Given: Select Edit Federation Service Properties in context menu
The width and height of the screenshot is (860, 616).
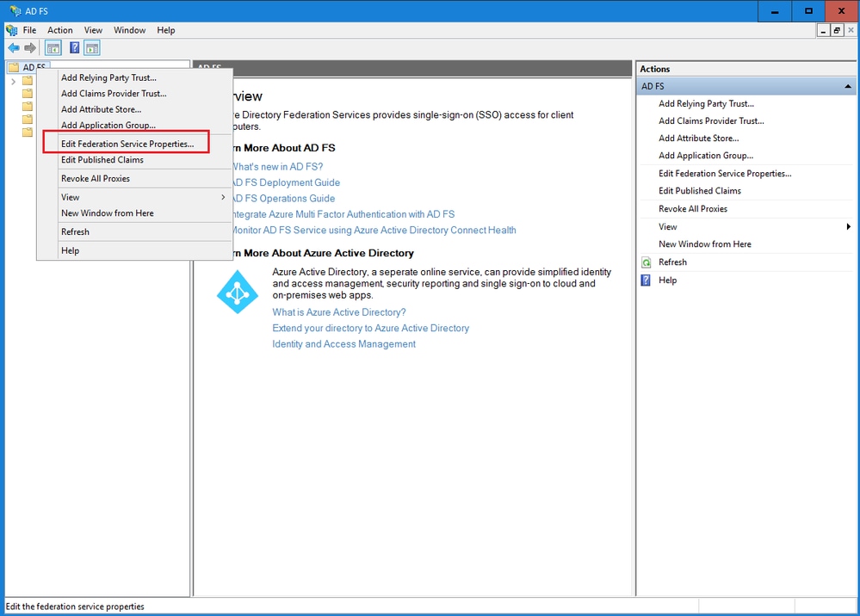Looking at the screenshot, I should coord(134,145).
